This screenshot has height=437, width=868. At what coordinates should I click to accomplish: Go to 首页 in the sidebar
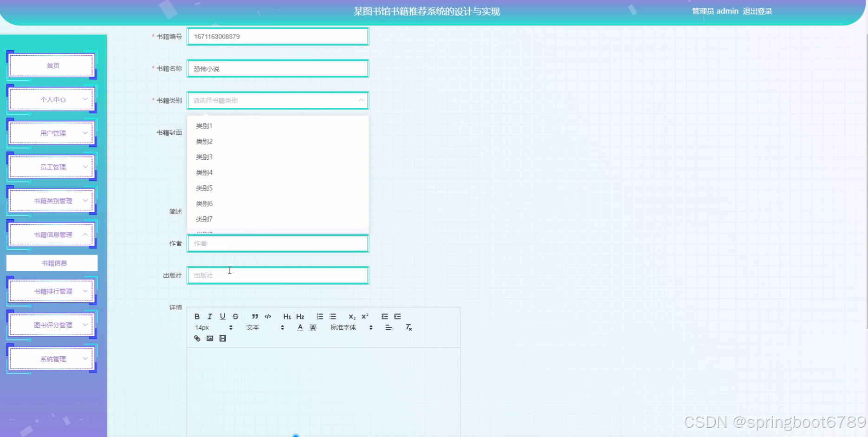point(52,65)
